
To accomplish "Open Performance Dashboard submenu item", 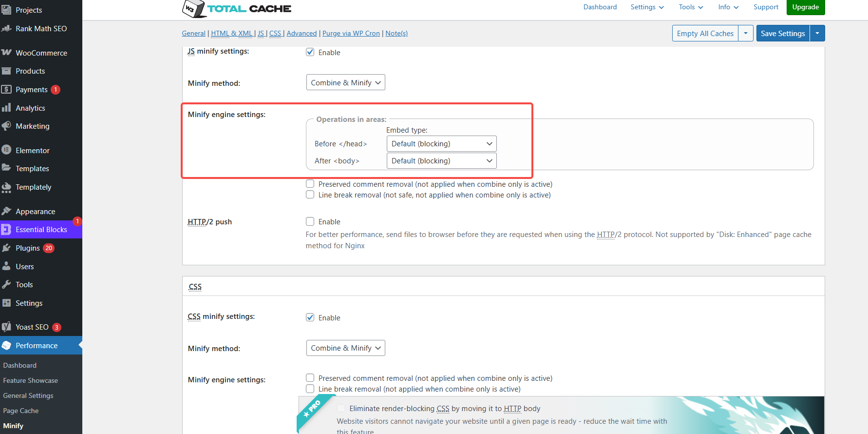I will click(x=19, y=365).
